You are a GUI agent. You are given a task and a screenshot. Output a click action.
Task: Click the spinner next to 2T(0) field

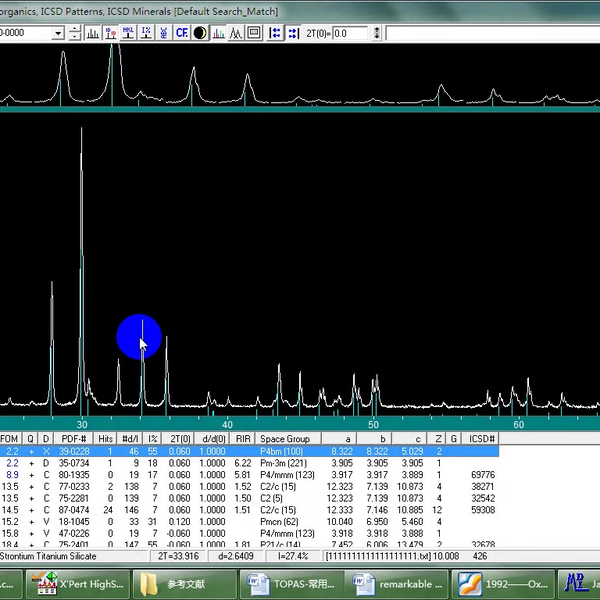[x=379, y=33]
